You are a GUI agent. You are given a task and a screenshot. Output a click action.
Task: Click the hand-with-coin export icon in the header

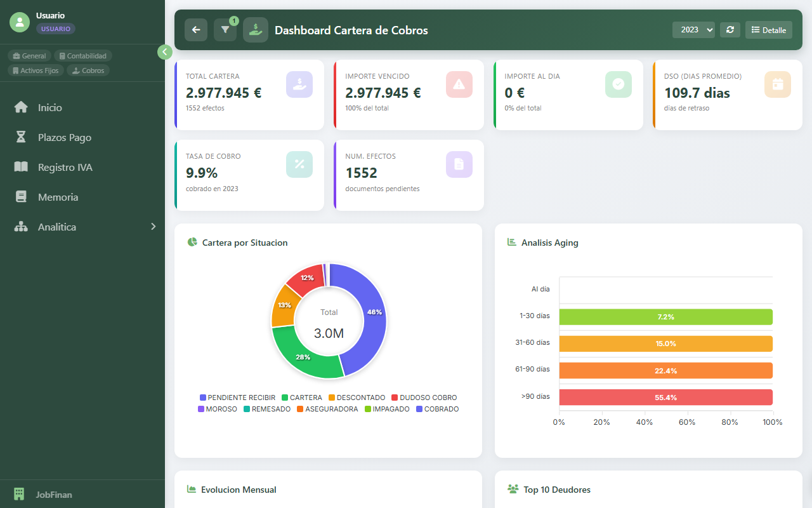pyautogui.click(x=255, y=29)
